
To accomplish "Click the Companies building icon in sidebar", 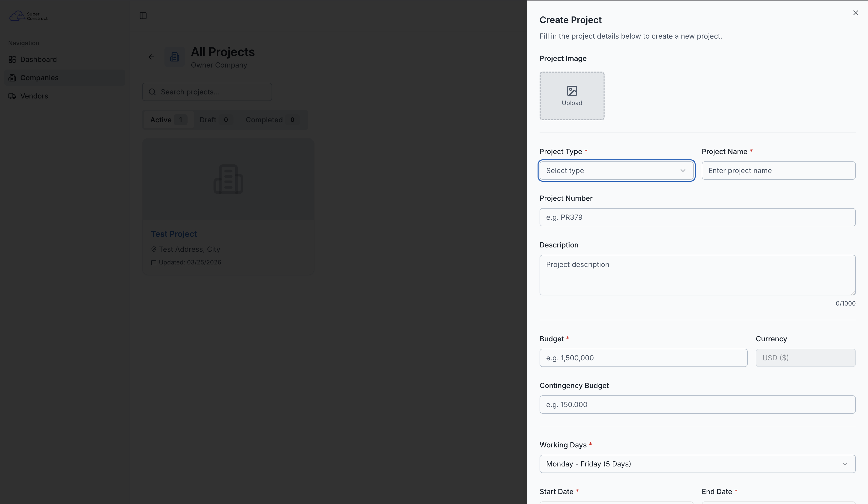I will coord(12,78).
